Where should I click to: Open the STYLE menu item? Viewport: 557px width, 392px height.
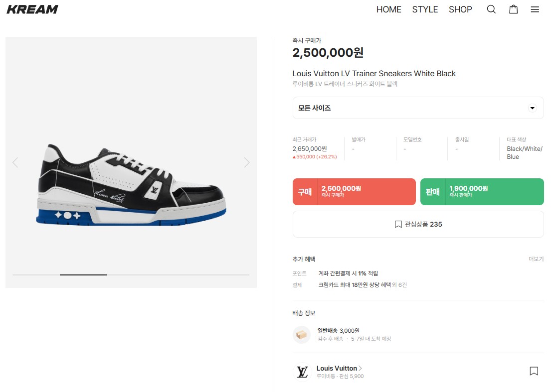pos(425,9)
